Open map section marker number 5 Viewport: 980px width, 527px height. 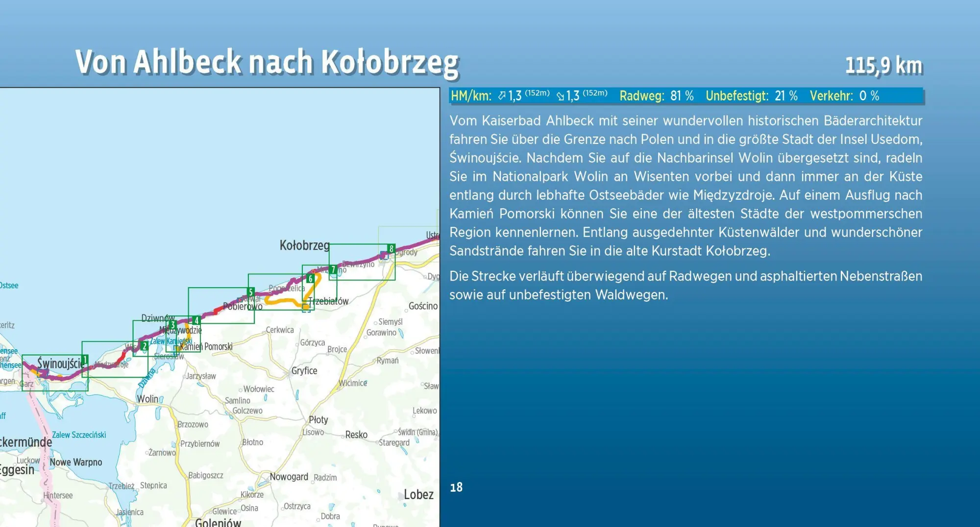[x=251, y=292]
